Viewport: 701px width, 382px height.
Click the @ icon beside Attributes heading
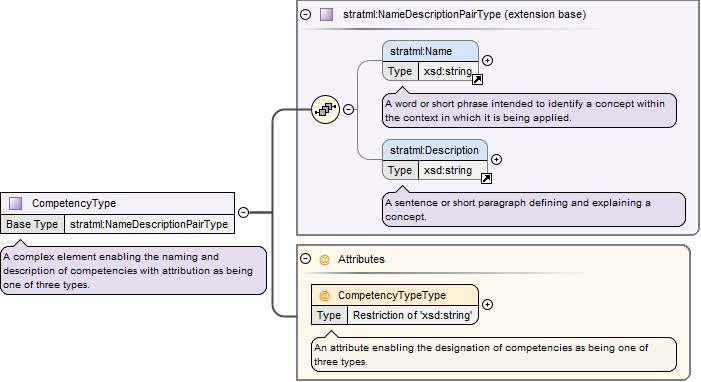tap(324, 259)
